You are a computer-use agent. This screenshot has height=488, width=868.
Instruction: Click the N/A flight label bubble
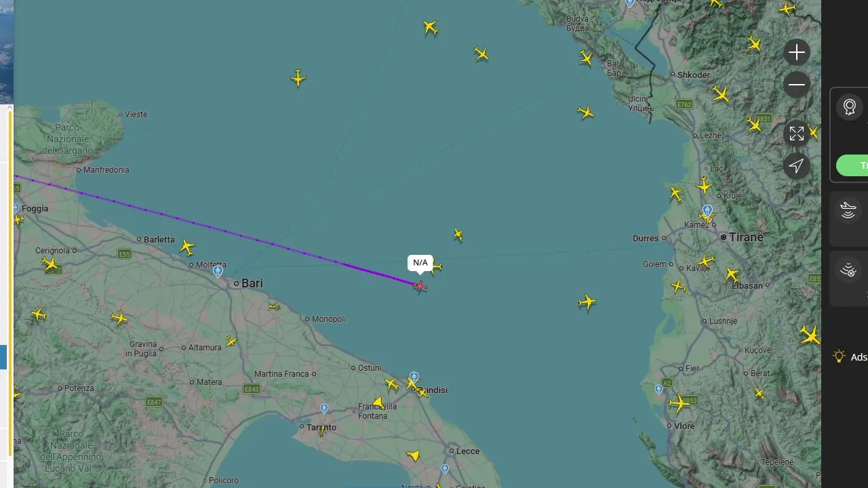[x=420, y=263]
